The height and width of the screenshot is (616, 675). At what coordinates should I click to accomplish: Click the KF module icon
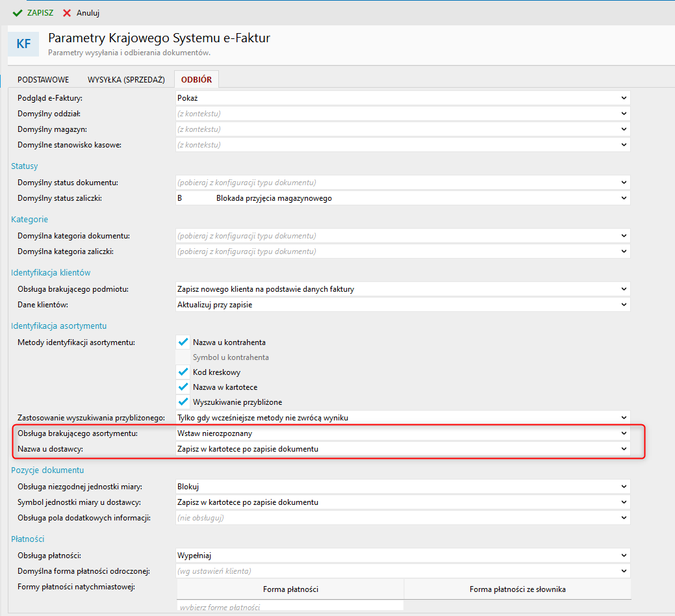tap(23, 44)
